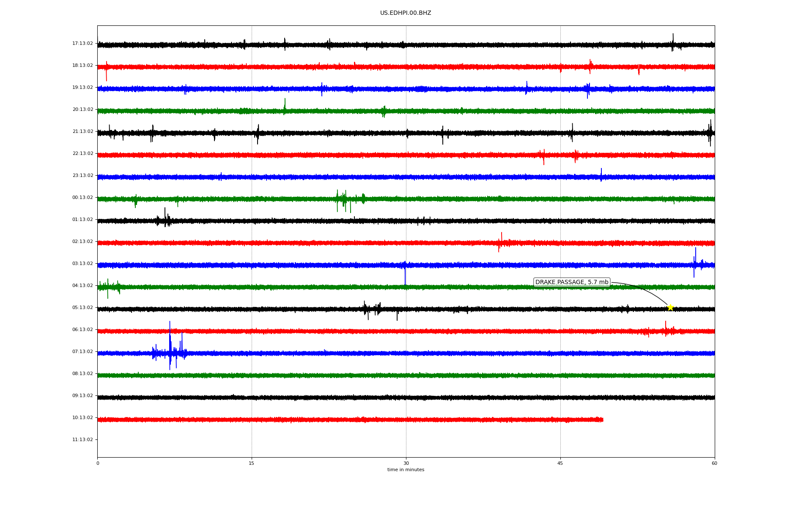Click the x-axis tick label 60
Viewport: 812px width, 508px height.
tap(714, 463)
